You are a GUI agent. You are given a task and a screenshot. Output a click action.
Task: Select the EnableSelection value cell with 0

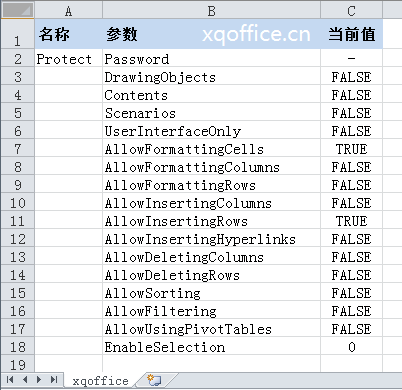point(351,347)
